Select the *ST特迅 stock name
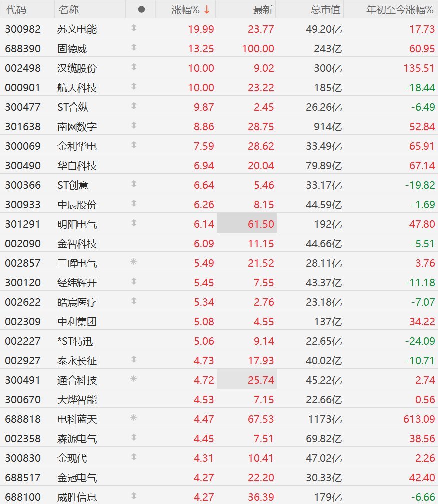This screenshot has height=504, width=438. tap(75, 341)
